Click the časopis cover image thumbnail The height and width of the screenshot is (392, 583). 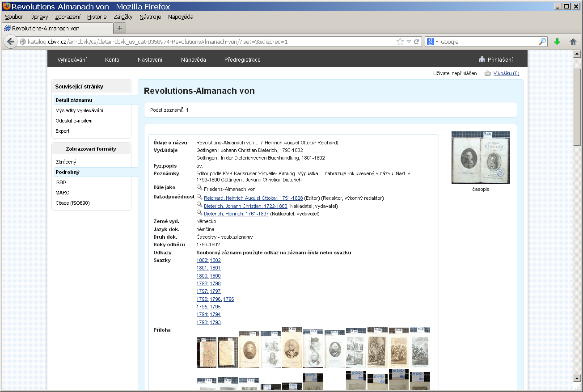[481, 157]
